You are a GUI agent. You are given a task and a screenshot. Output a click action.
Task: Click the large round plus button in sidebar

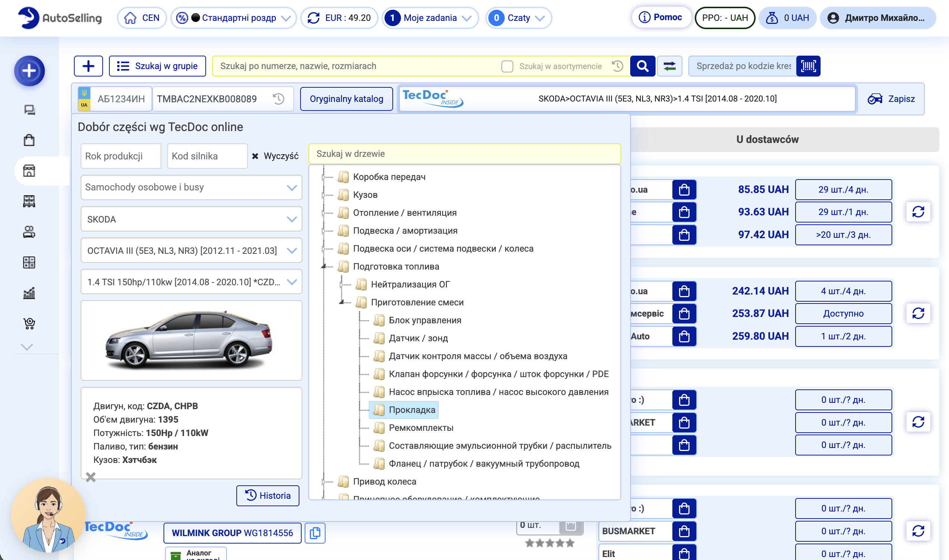29,71
